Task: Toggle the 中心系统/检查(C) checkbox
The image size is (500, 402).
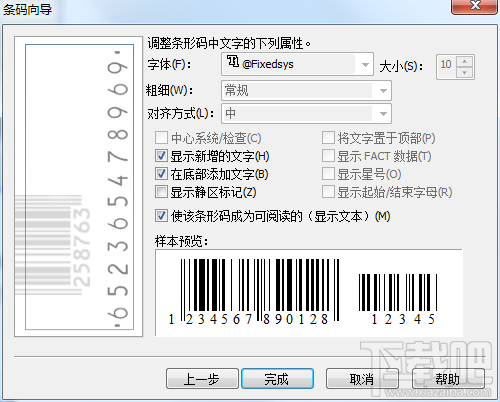Action: [161, 137]
